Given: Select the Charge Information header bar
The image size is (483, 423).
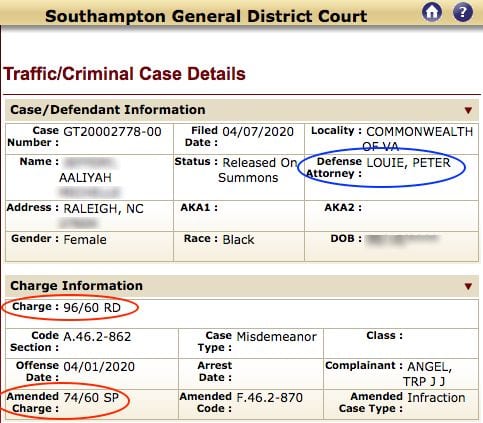Looking at the screenshot, I should 242,286.
